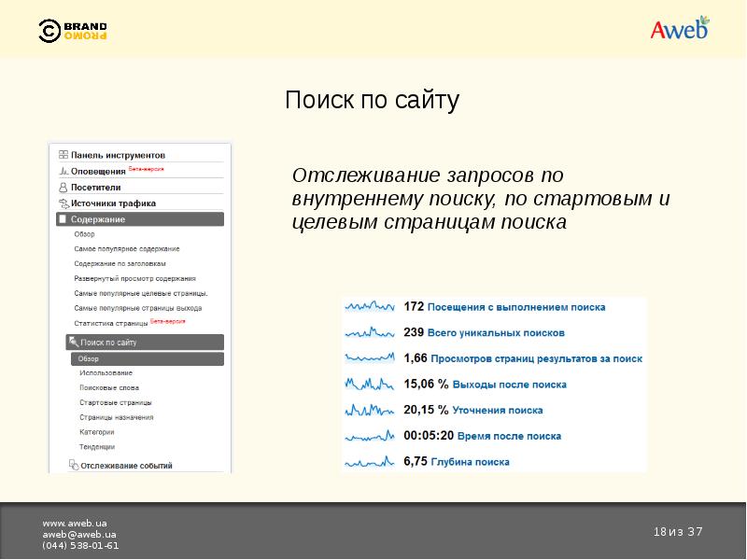Image resolution: width=747 pixels, height=560 pixels.
Task: Click the sparkline beside Глубина поиска
Action: tap(371, 461)
